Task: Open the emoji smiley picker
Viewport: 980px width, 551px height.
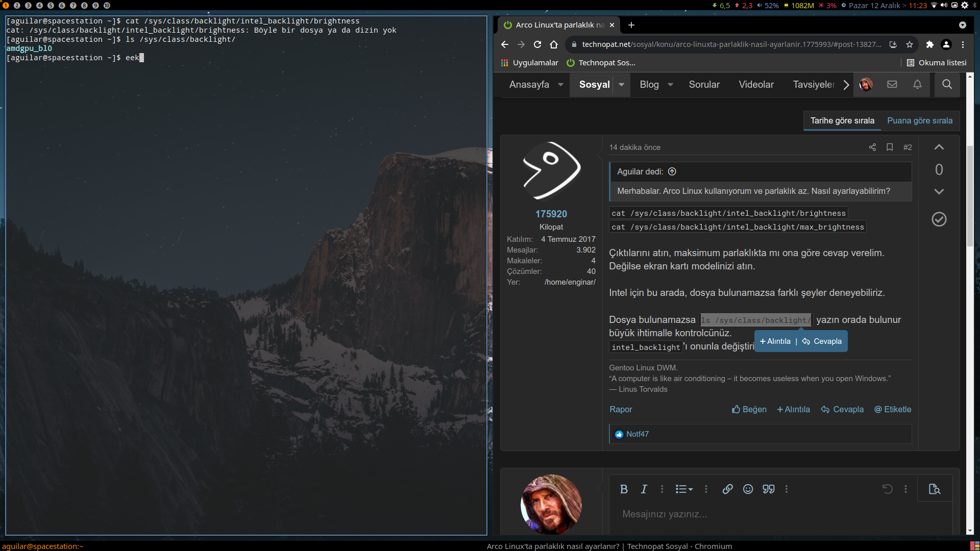Action: 748,489
